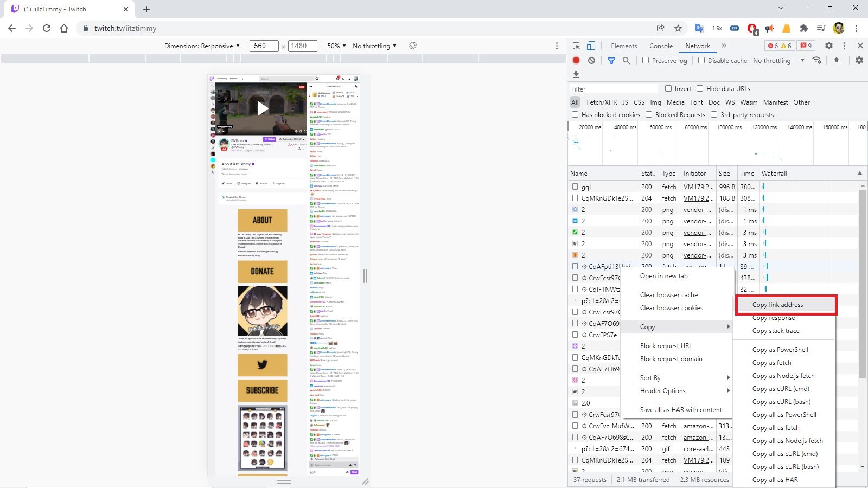Check Hide data URLs
868x488 pixels.
pyautogui.click(x=700, y=88)
